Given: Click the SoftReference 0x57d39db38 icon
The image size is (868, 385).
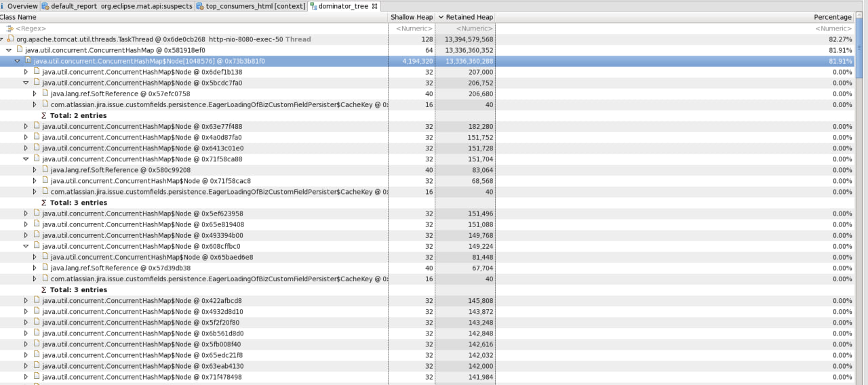Looking at the screenshot, I should tap(45, 268).
